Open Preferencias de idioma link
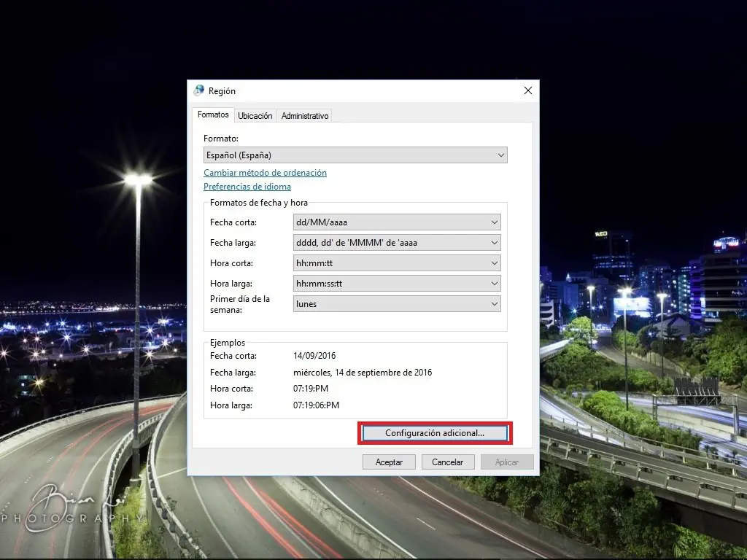This screenshot has width=747, height=560. (x=247, y=187)
